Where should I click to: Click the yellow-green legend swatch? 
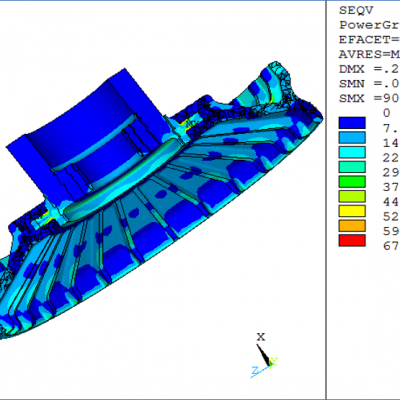click(352, 196)
